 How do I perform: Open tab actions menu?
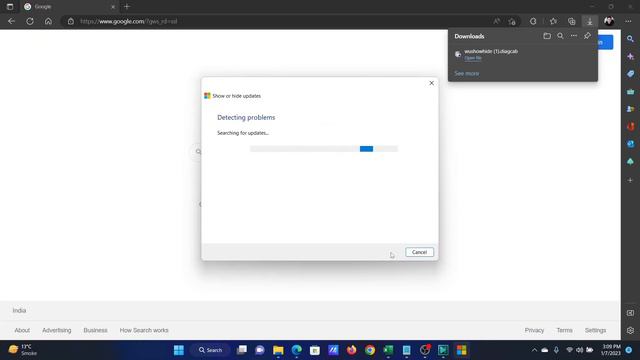tap(10, 7)
